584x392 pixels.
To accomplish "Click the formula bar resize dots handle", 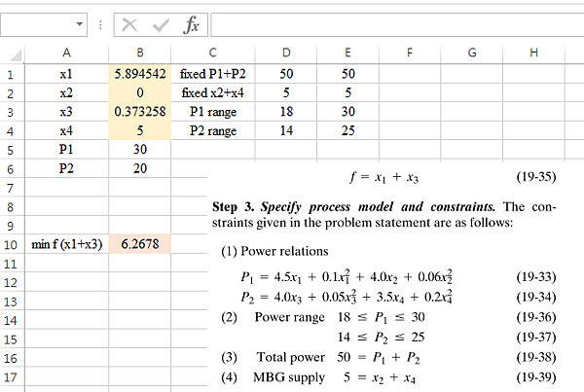I will (x=100, y=25).
